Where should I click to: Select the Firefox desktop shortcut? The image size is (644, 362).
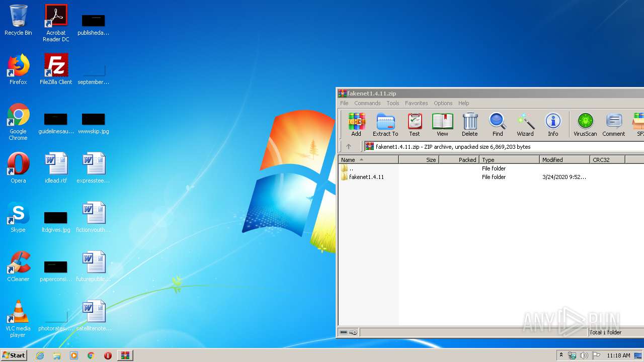[18, 69]
